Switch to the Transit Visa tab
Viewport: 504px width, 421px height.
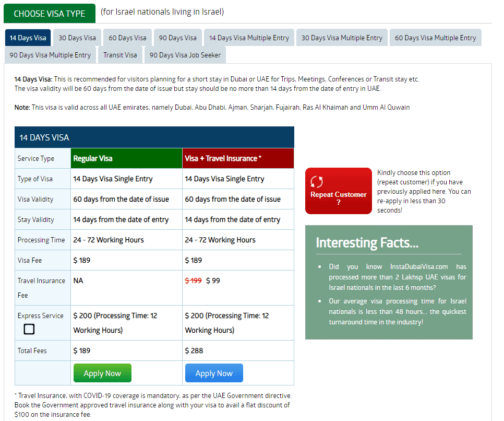pos(120,55)
